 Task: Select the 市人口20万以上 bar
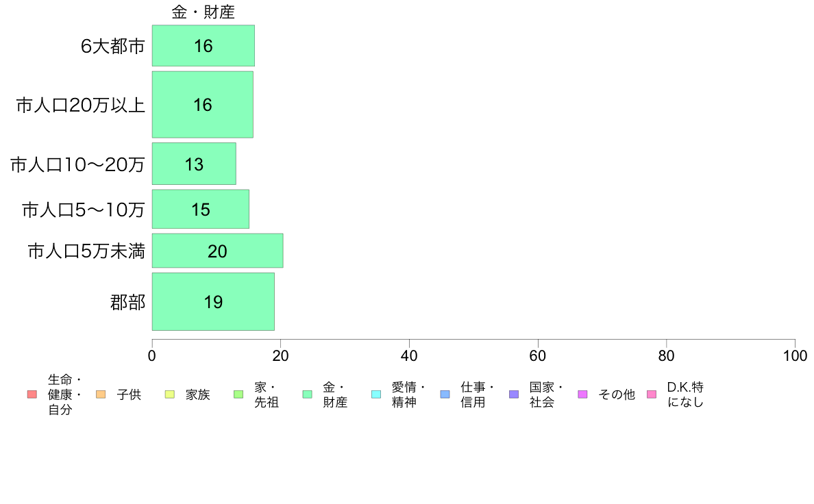(x=202, y=104)
